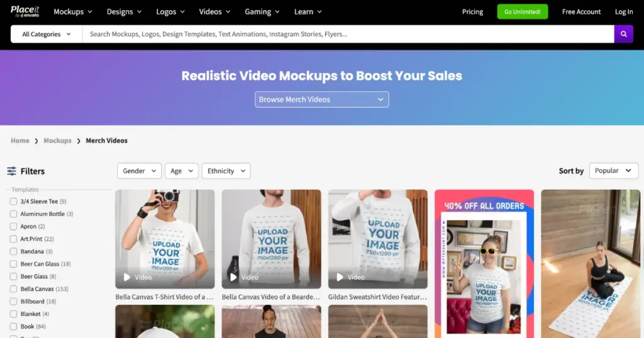The height and width of the screenshot is (338, 644).
Task: Open the All Categories dropdown
Action: [47, 34]
